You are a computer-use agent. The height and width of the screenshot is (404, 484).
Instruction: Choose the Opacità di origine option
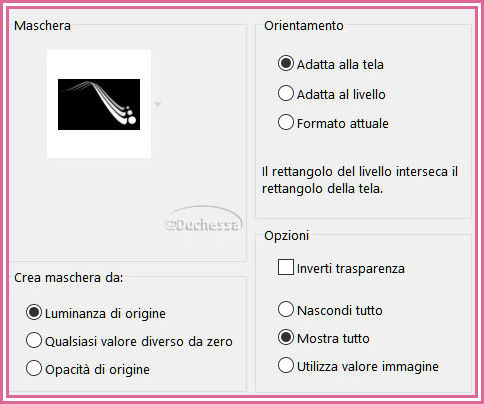tap(34, 368)
